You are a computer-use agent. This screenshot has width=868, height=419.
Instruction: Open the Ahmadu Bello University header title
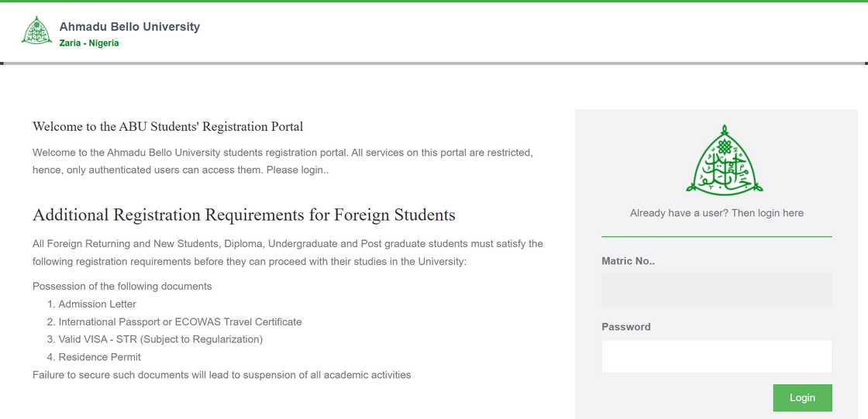(x=129, y=27)
